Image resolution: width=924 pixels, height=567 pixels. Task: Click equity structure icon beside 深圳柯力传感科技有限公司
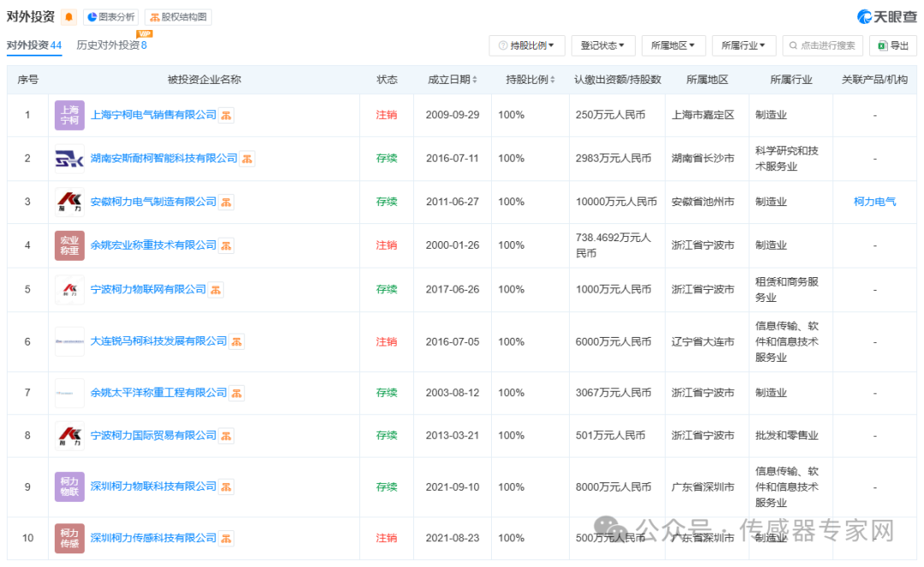[x=226, y=538]
